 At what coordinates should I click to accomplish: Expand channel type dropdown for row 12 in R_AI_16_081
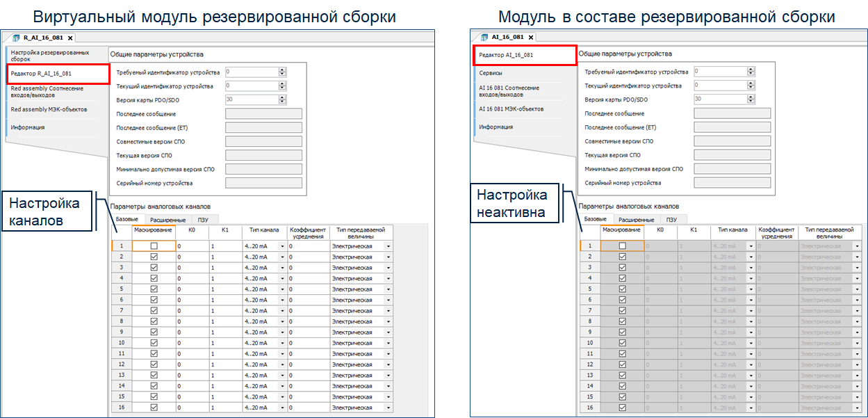point(282,364)
